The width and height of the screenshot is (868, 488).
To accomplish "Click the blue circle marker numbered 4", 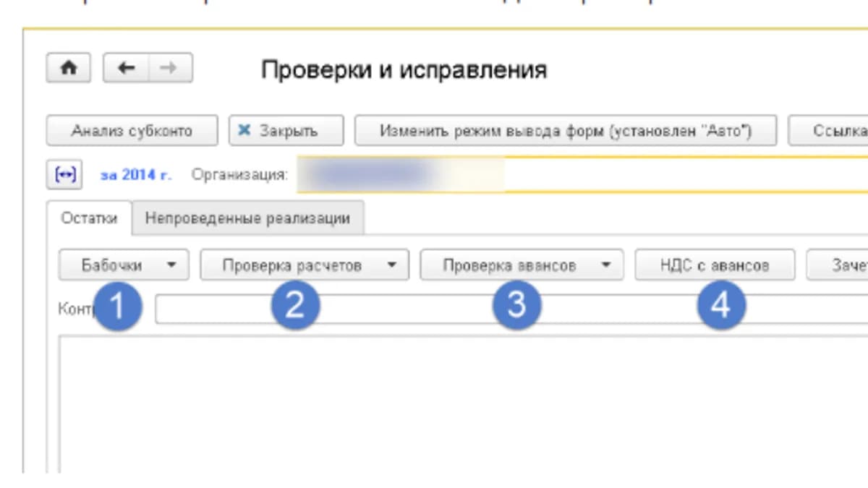I will 721,307.
